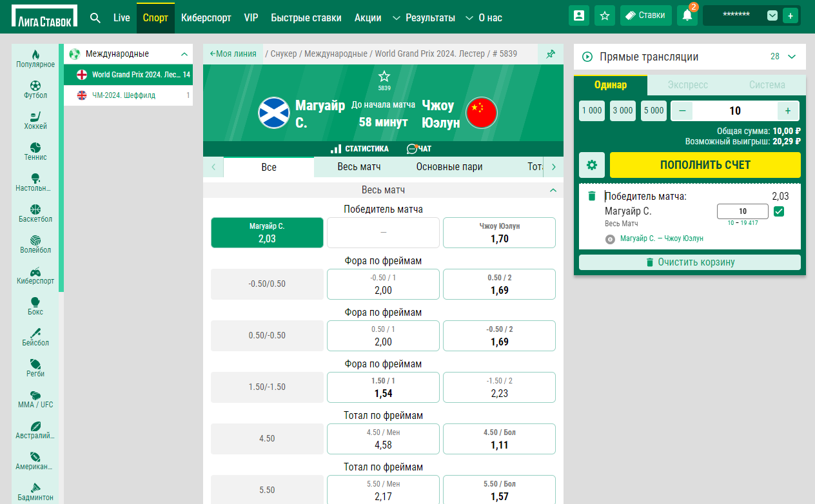Expand the account balance dropdown
This screenshot has height=504, width=815.
pos(772,15)
